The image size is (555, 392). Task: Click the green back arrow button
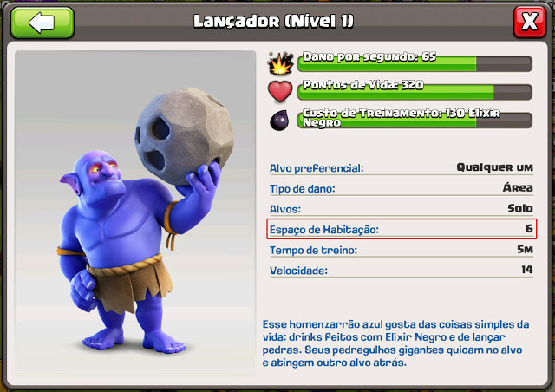[x=42, y=23]
